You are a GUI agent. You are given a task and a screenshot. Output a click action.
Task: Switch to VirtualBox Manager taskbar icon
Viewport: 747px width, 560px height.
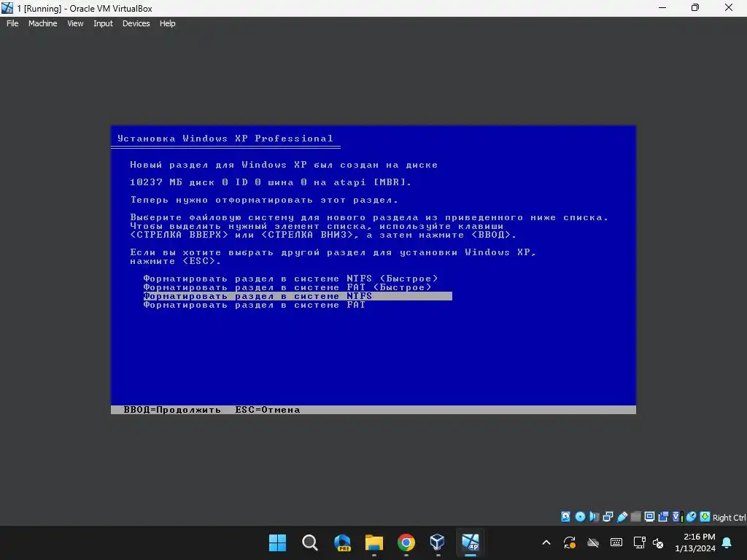pos(438,542)
